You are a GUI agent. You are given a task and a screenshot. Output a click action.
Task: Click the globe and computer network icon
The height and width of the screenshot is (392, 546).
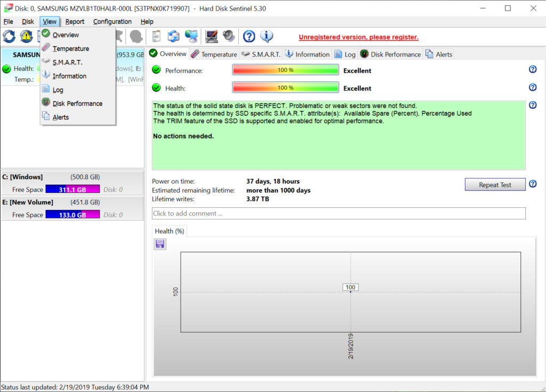191,36
